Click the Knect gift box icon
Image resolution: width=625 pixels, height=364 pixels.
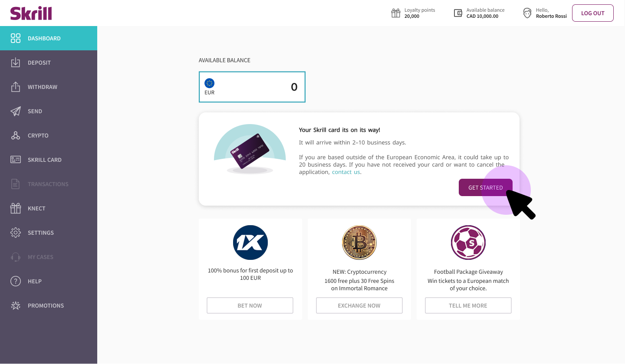coord(16,208)
